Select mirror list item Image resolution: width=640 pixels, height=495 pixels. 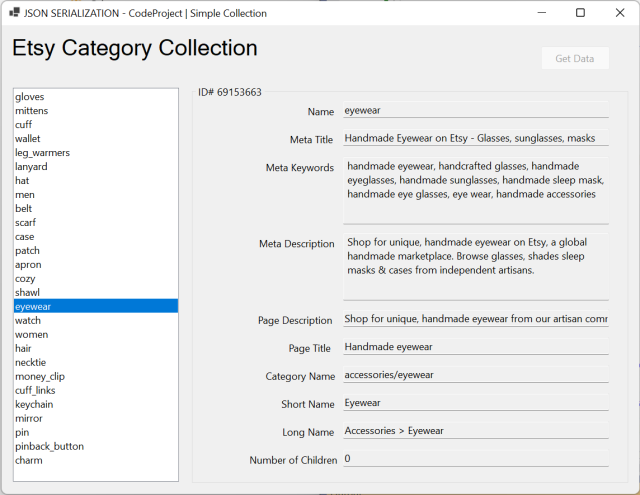96,418
